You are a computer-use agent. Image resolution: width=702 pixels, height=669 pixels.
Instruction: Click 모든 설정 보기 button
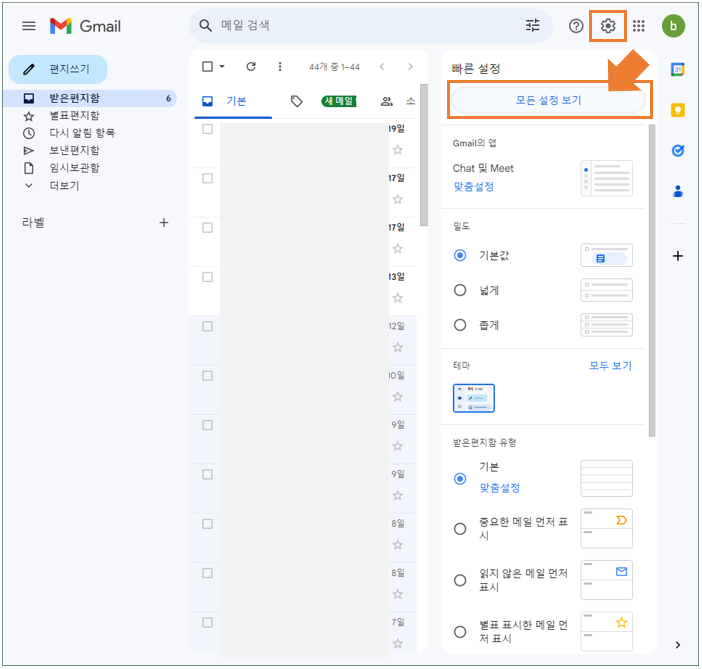coord(548,100)
